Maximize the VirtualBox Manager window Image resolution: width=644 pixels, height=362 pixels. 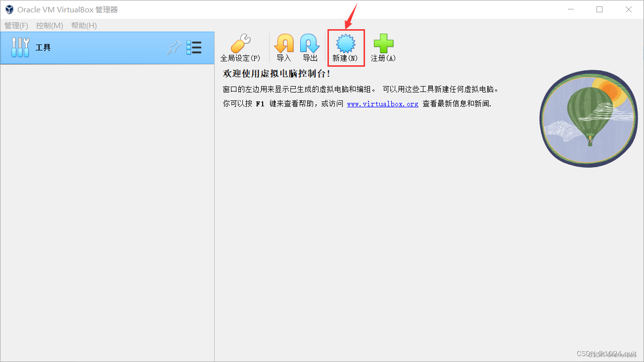[599, 9]
